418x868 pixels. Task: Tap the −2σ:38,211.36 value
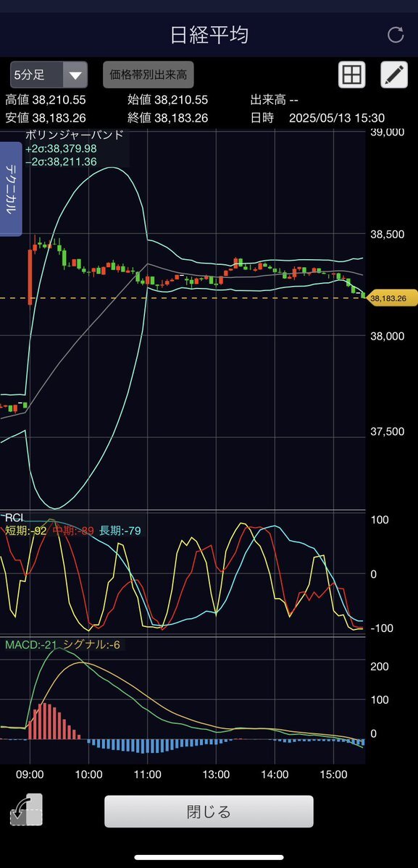tap(60, 161)
